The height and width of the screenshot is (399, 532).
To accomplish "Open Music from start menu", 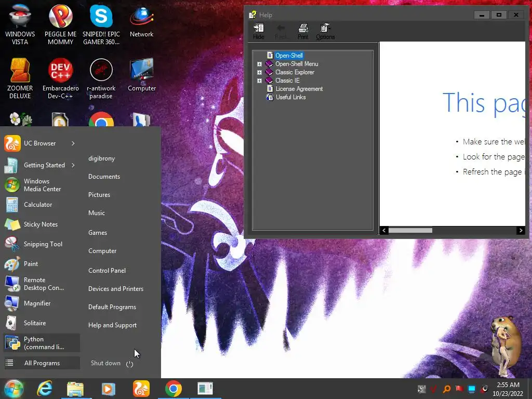I will pos(96,213).
